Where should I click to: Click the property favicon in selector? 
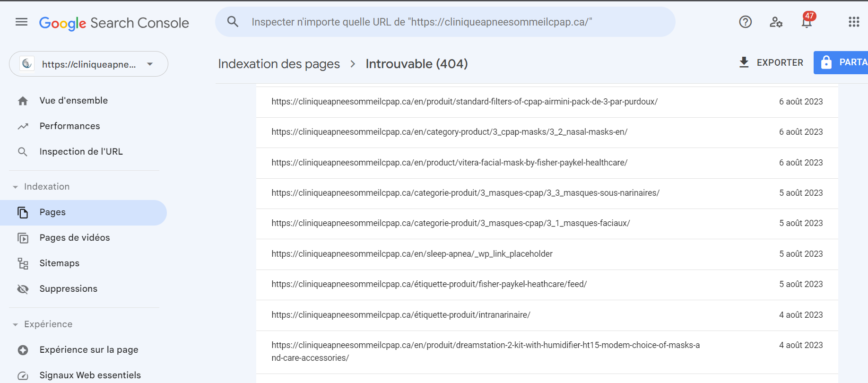click(27, 63)
